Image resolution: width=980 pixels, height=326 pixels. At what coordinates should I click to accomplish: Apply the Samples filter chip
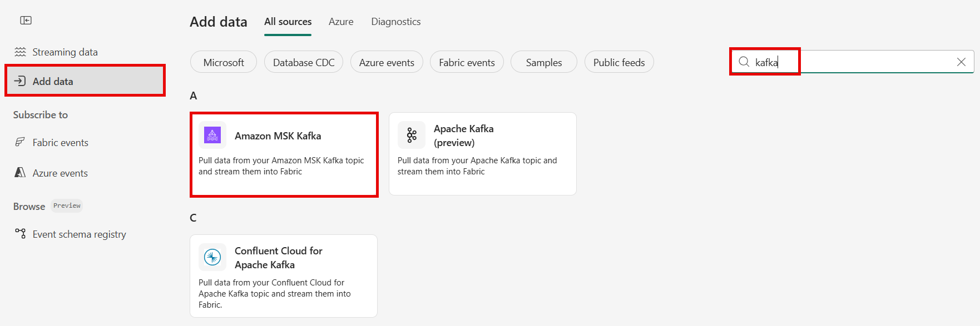coord(544,62)
